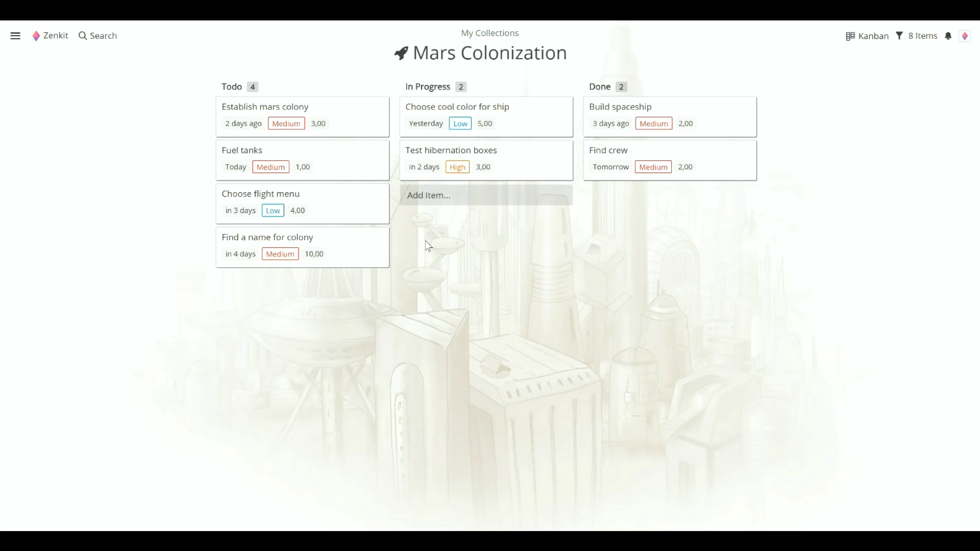
Task: Click '3 days ago' on Build spaceship
Action: click(611, 123)
